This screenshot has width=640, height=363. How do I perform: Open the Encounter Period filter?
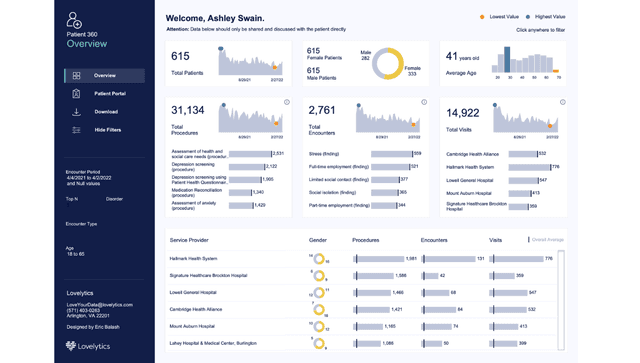89,178
